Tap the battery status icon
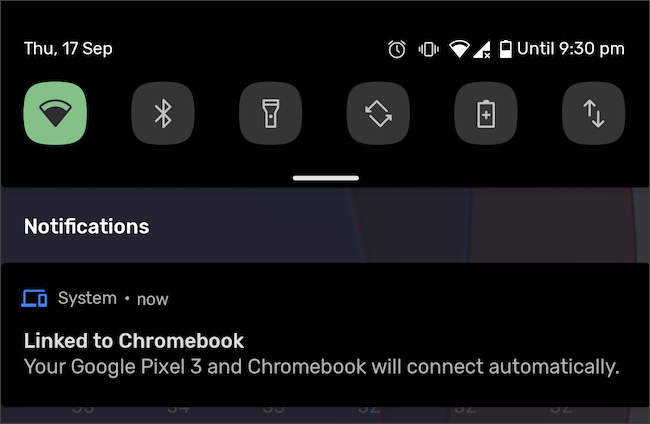Screen dimensions: 650x424 [505, 49]
